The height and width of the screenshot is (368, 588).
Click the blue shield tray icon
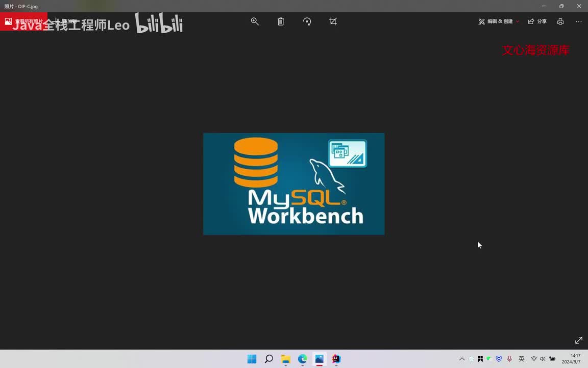tap(499, 359)
